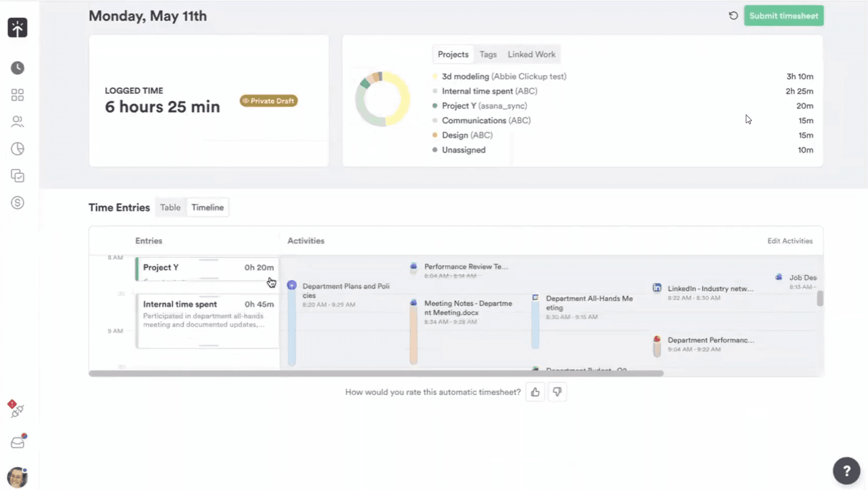Click the Department All-Hands Meeting calendar icon

535,297
